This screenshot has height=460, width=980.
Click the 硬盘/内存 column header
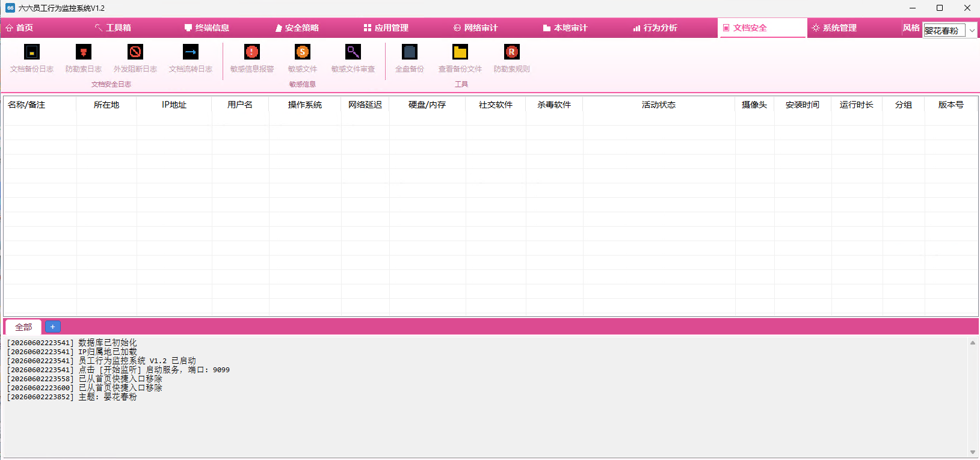click(427, 105)
